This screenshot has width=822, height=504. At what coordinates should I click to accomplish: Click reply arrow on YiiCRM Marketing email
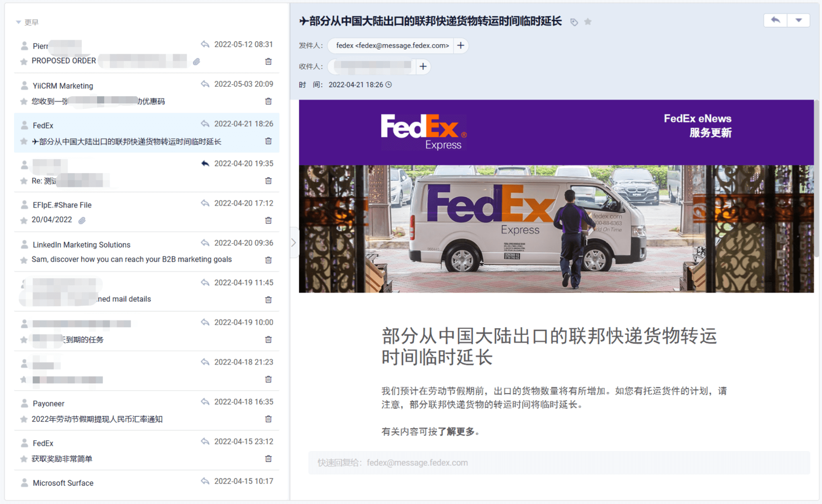click(x=205, y=84)
